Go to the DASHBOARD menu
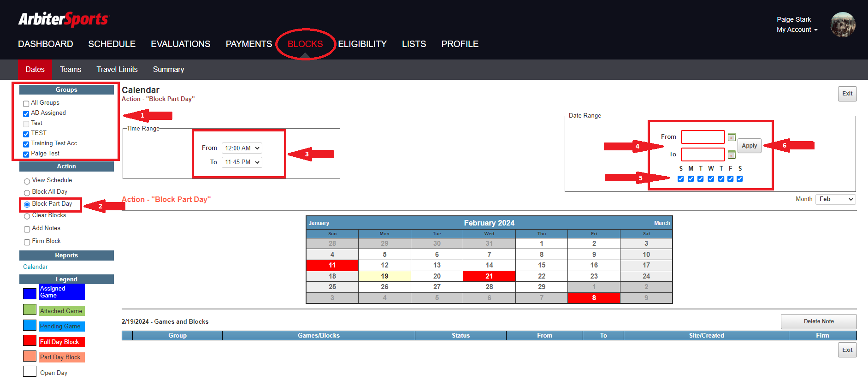This screenshot has height=392, width=868. 46,44
